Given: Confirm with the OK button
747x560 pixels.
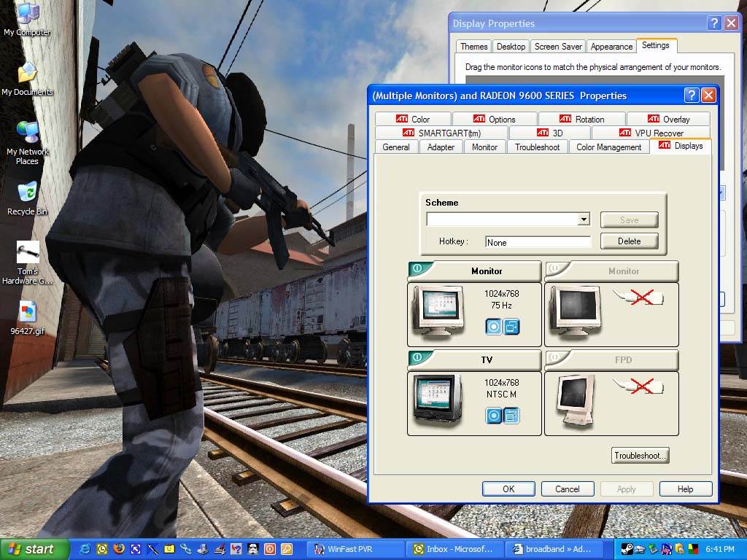Looking at the screenshot, I should pos(508,489).
